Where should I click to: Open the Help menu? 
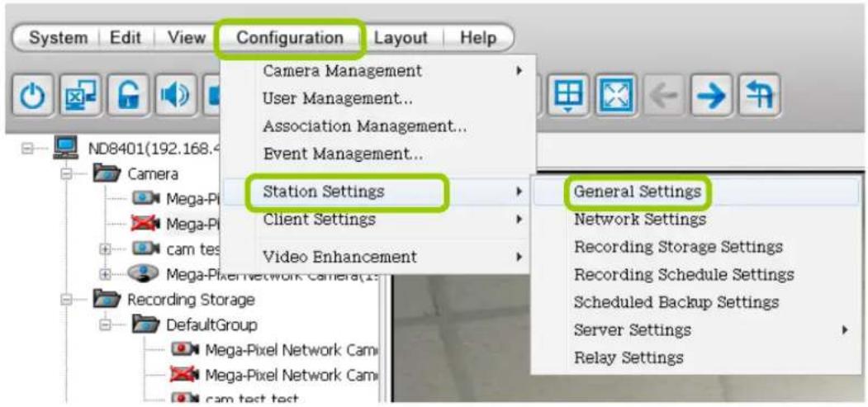tap(478, 38)
